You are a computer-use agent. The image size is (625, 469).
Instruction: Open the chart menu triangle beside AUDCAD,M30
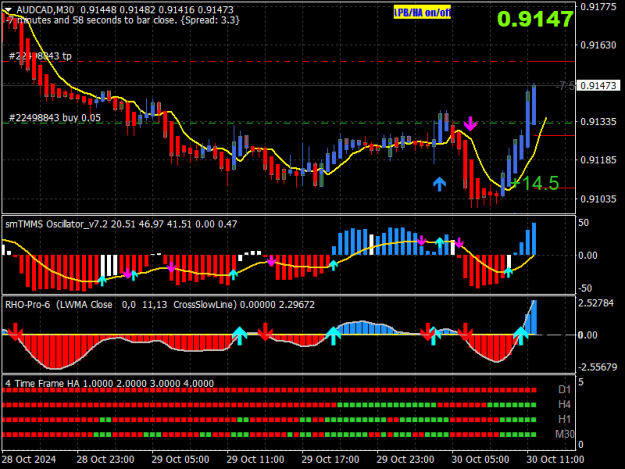click(8, 10)
